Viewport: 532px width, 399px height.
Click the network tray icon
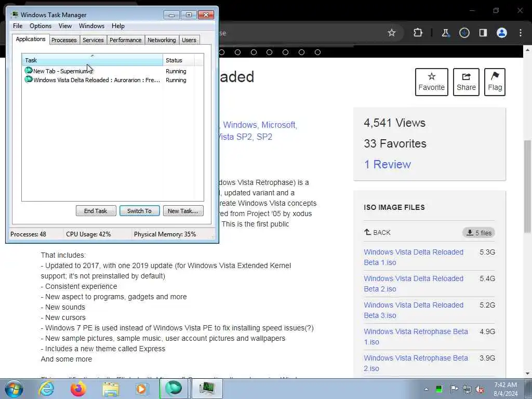tap(467, 389)
